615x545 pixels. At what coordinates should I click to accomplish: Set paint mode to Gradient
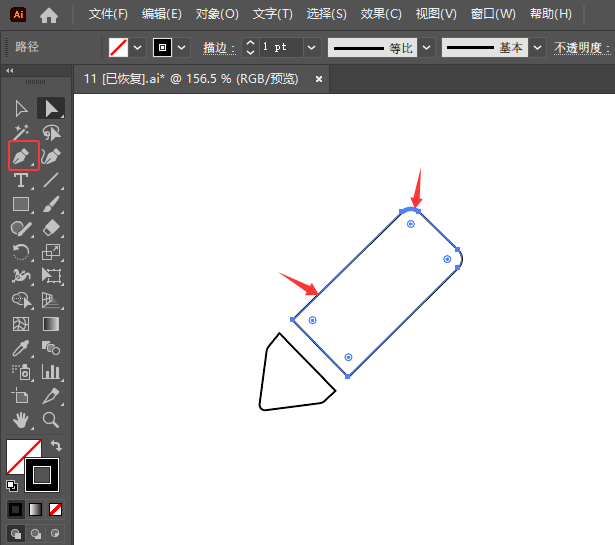coord(35,510)
